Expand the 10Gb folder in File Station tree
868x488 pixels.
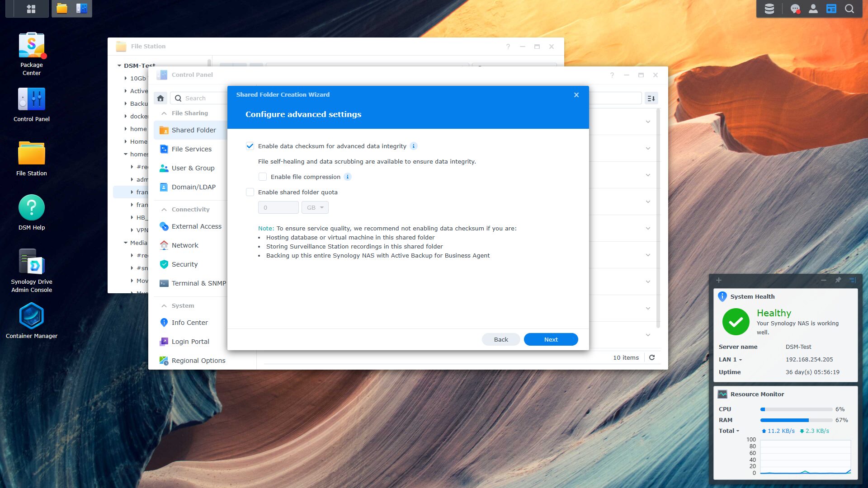(x=126, y=78)
